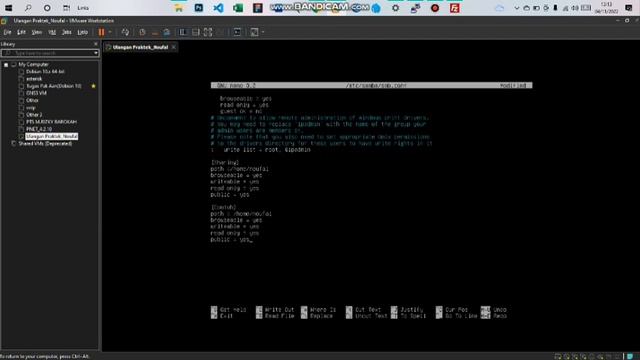Open the Tabs menu
The image size is (640, 360).
click(67, 32)
